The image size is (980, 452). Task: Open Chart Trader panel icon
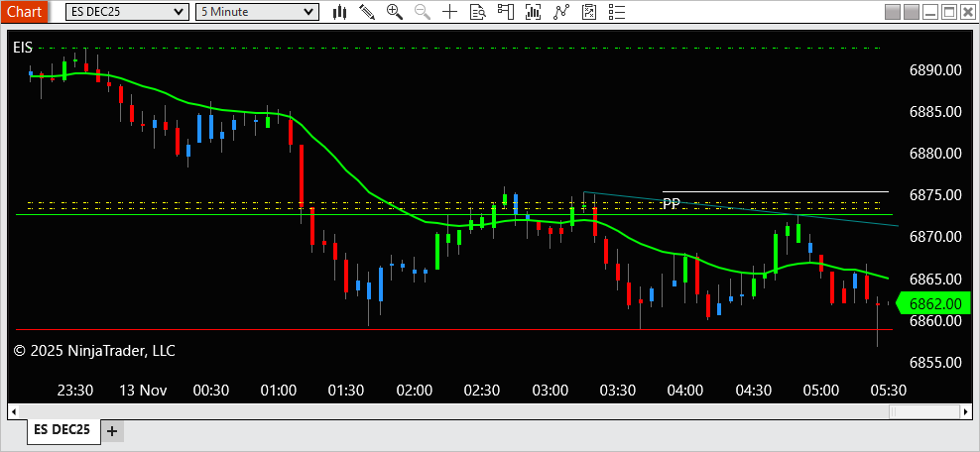click(x=505, y=11)
